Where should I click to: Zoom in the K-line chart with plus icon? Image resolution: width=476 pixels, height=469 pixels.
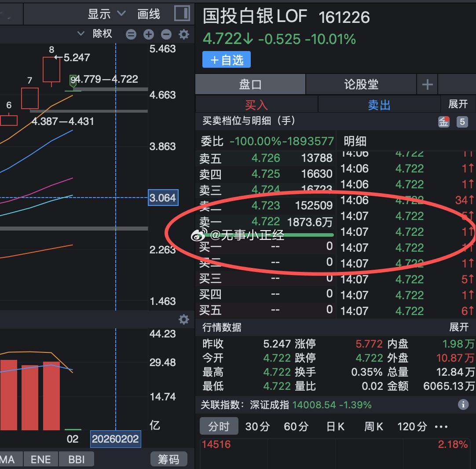tap(148, 34)
